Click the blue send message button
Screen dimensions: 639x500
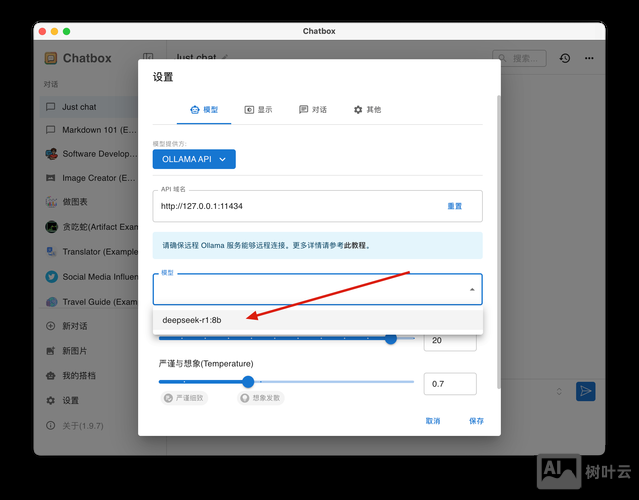(586, 391)
